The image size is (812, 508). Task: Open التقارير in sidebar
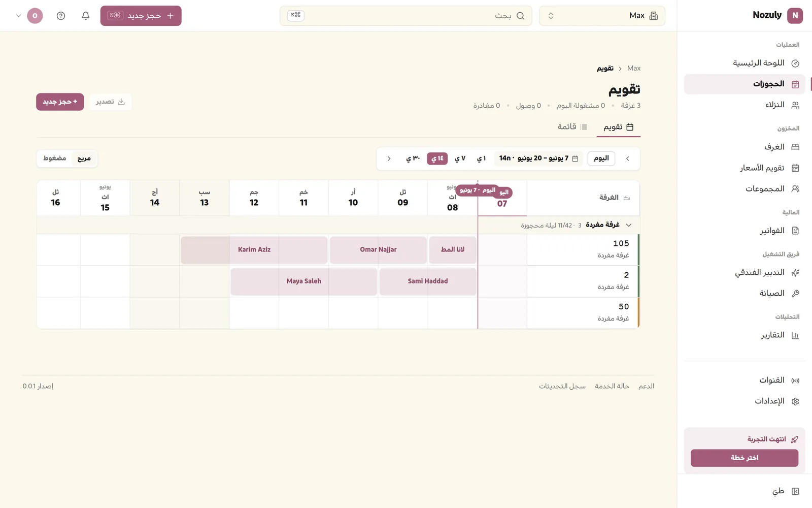745,335
